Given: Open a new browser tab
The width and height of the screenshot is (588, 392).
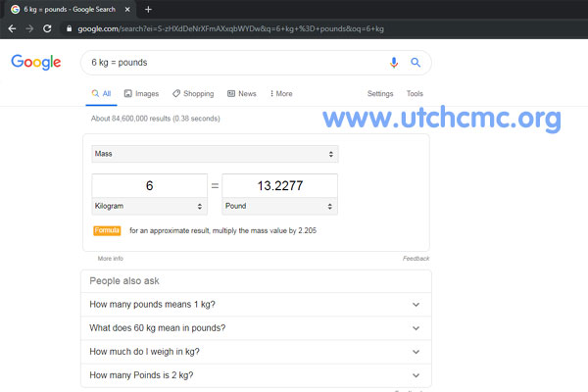Looking at the screenshot, I should [148, 10].
